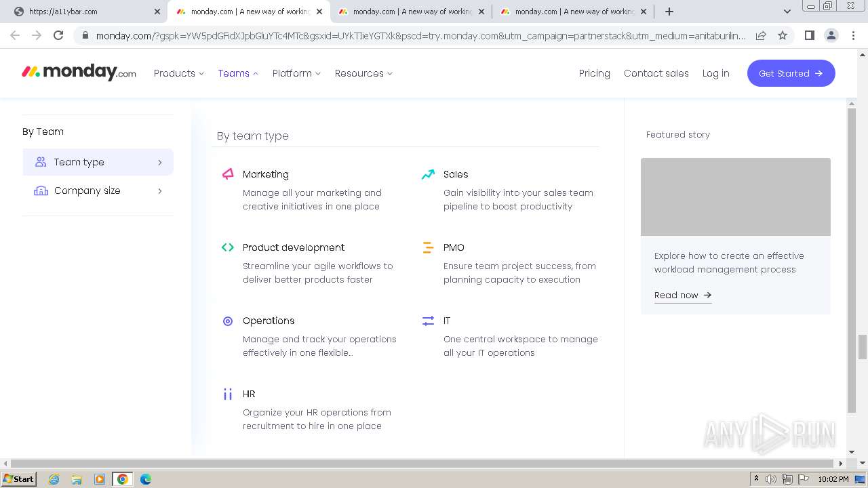868x488 pixels.
Task: Reload the page with the refresh icon
Action: pos(58,35)
